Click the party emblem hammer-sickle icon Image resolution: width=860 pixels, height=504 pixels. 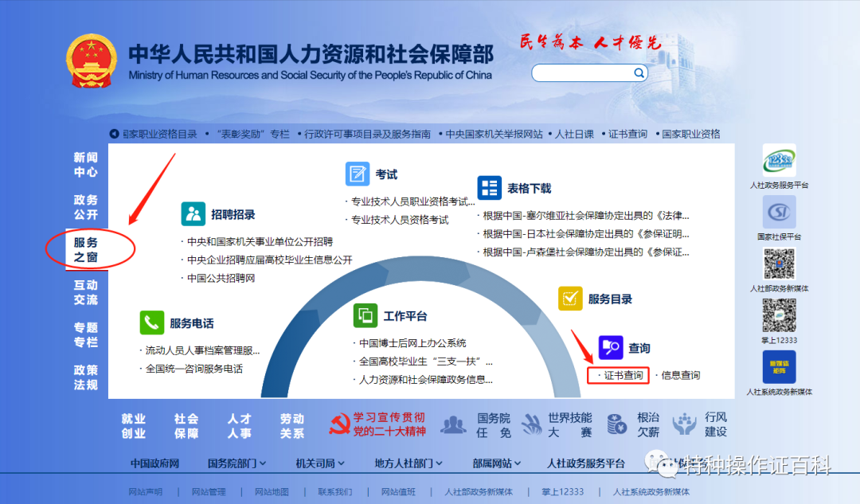[x=339, y=424]
